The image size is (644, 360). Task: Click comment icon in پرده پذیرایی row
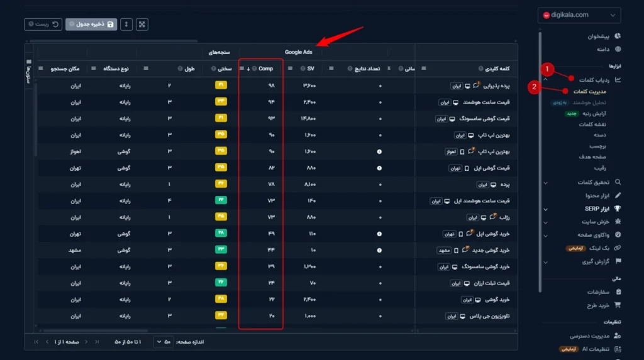coord(476,85)
